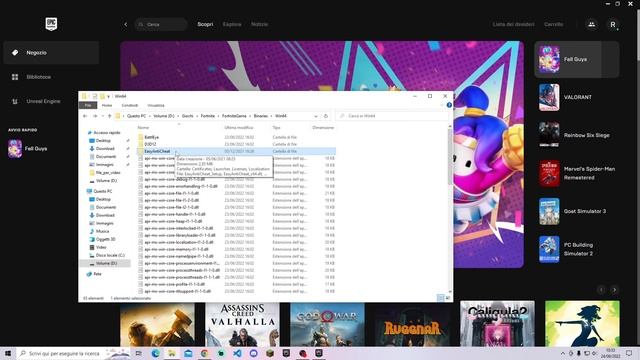Open pinned Desktop under Accesso rapido

pos(103,140)
